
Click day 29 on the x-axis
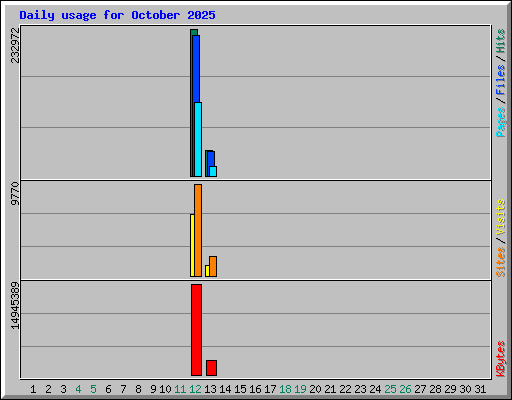point(450,389)
